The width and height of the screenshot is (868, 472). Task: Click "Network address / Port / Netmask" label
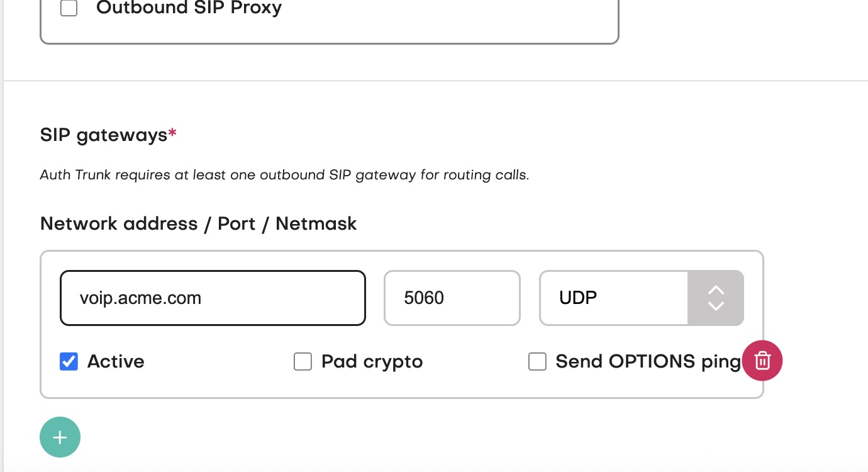click(x=198, y=223)
